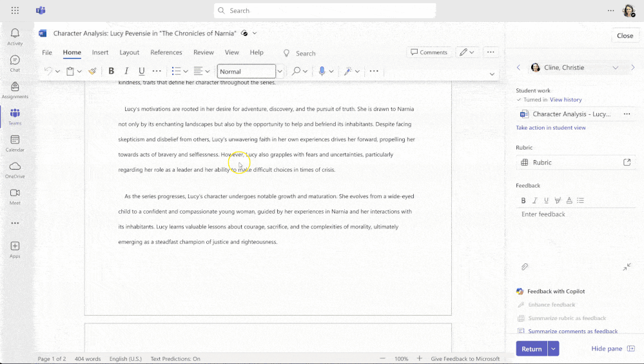Screen dimensions: 644x364
Task: Toggle Underline in Word toolbar
Action: click(141, 71)
